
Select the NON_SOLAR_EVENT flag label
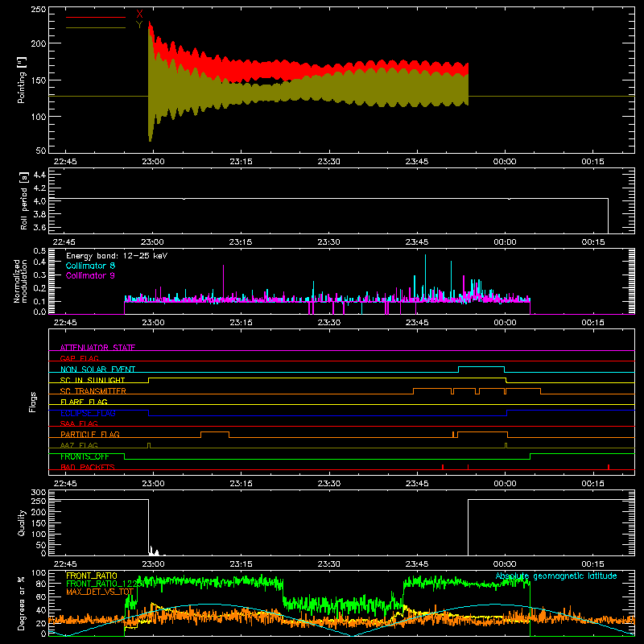pos(97,369)
